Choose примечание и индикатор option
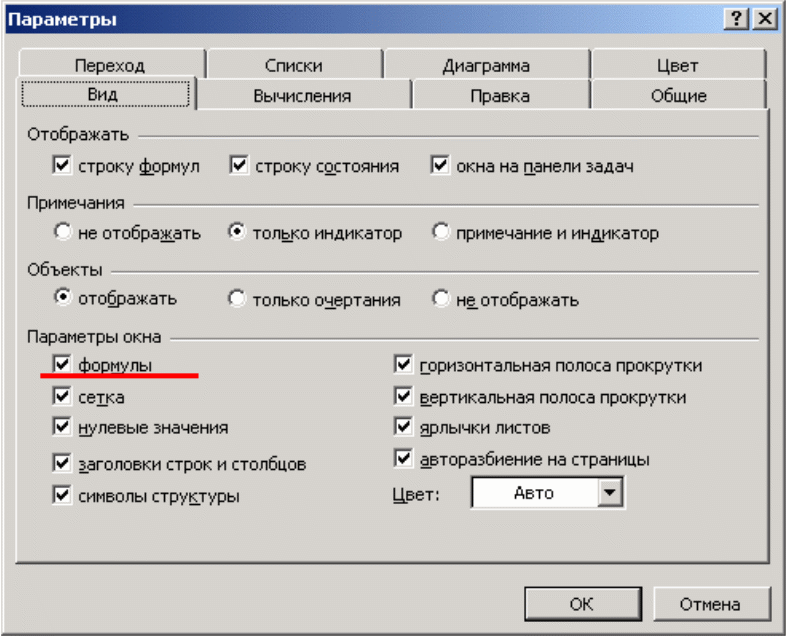The image size is (786, 636). tap(441, 233)
